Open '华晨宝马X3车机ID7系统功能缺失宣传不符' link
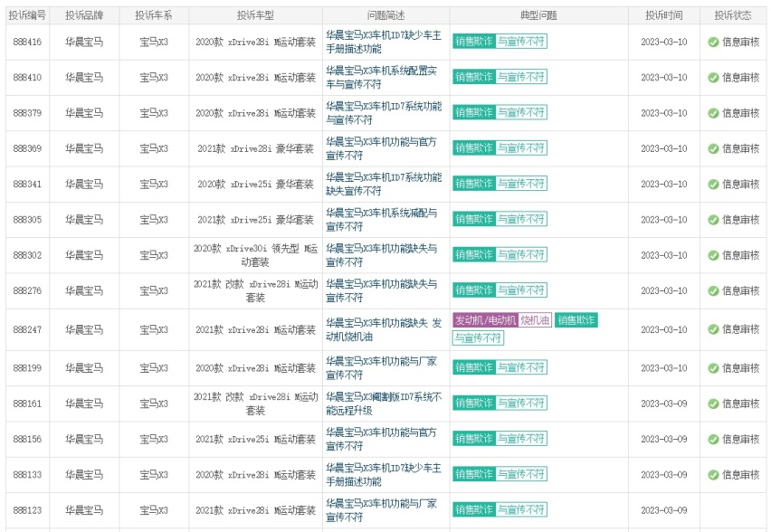The image size is (771, 532). pos(384,184)
